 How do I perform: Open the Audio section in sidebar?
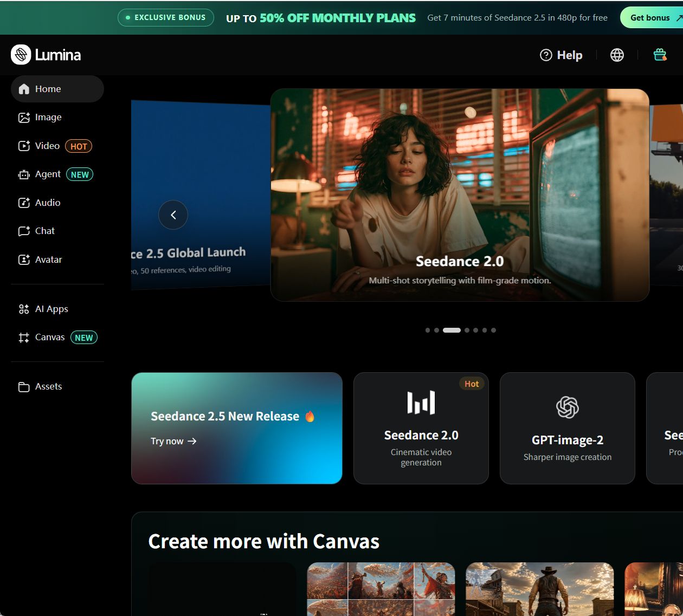tap(57, 203)
